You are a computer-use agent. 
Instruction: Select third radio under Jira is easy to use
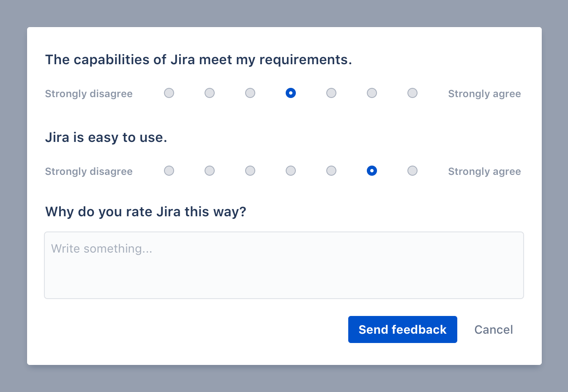coord(250,171)
